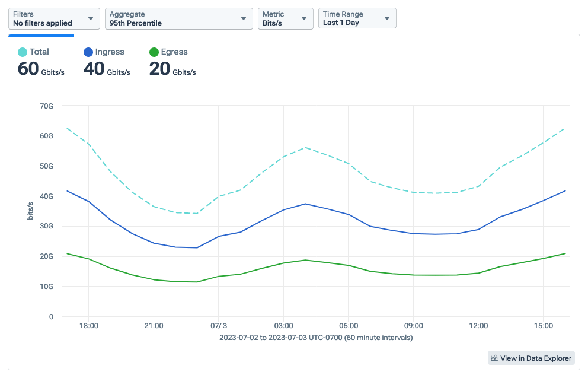Image resolution: width=588 pixels, height=378 pixels.
Task: Click the caret arrow in the Aggregate box
Action: [x=244, y=19]
